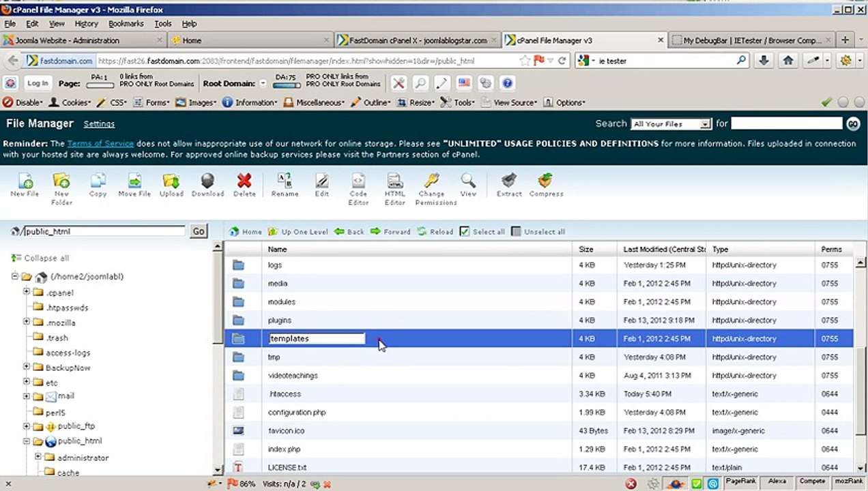Collapse the public_html tree folder
Image resolution: width=868 pixels, height=491 pixels.
tap(27, 441)
